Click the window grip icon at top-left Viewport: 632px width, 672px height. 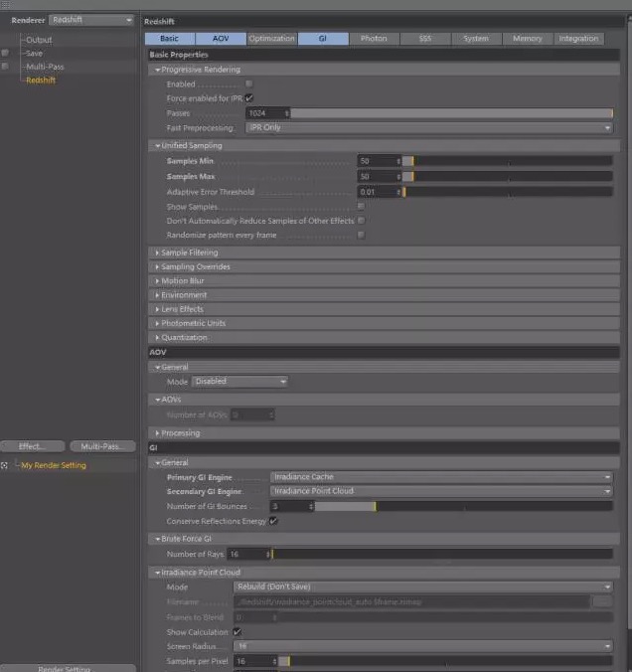tap(8, 4)
